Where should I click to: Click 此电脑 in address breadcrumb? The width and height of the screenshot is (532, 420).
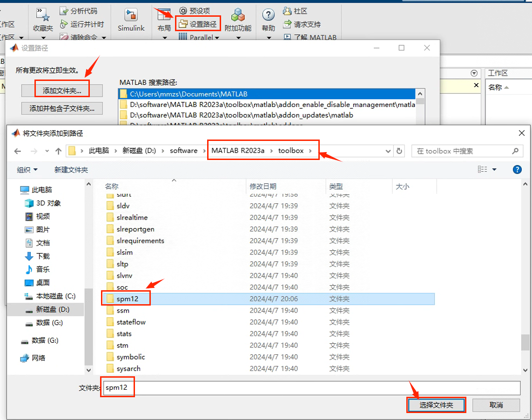click(99, 151)
